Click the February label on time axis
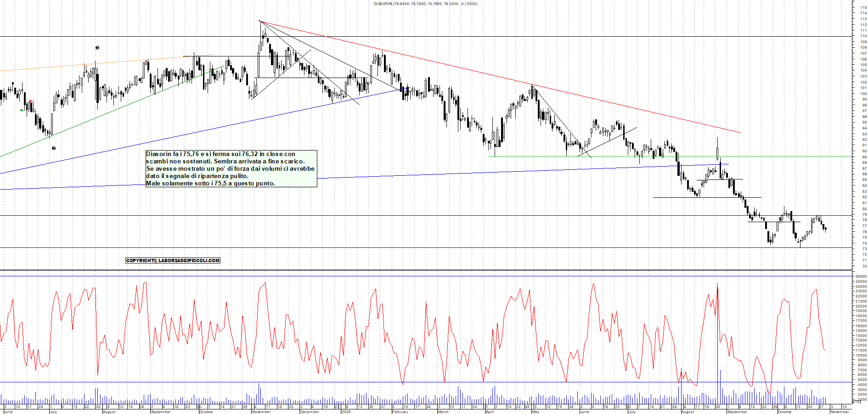 (x=400, y=412)
